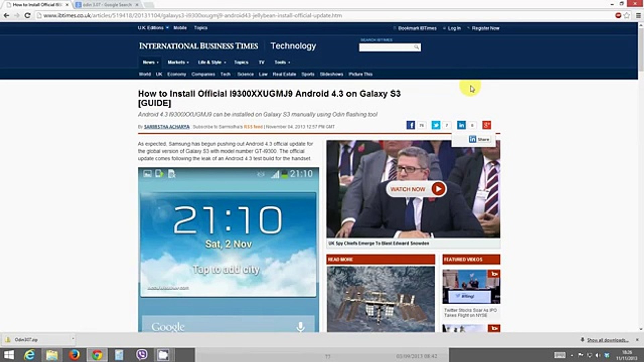The image size is (644, 362).
Task: Click the Register Now link
Action: [x=485, y=28]
